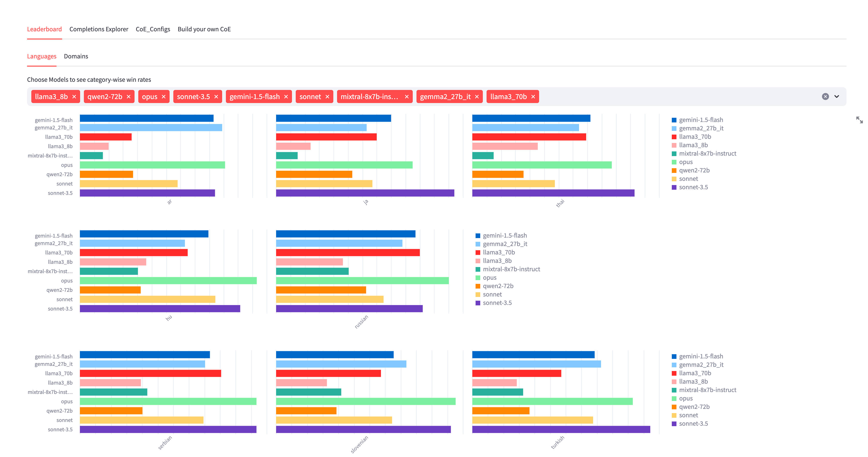This screenshot has height=457, width=868.
Task: Expand chart to fullscreen view
Action: click(x=859, y=120)
